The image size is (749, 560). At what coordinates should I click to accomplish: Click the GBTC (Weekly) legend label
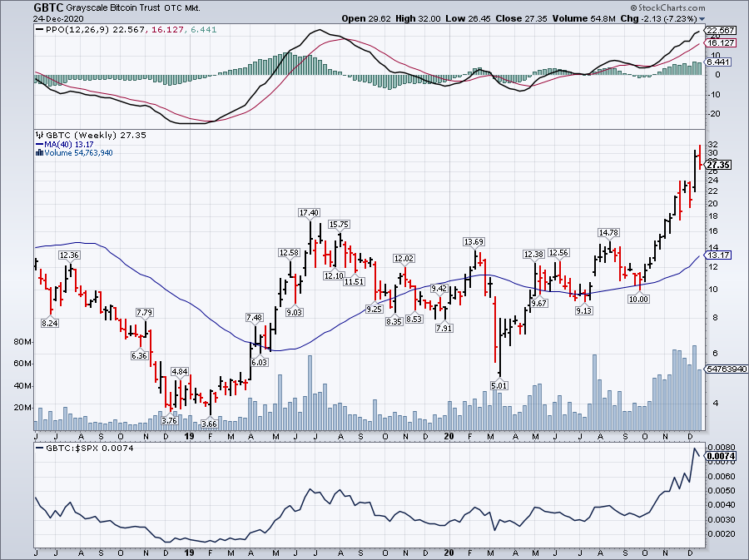point(82,136)
